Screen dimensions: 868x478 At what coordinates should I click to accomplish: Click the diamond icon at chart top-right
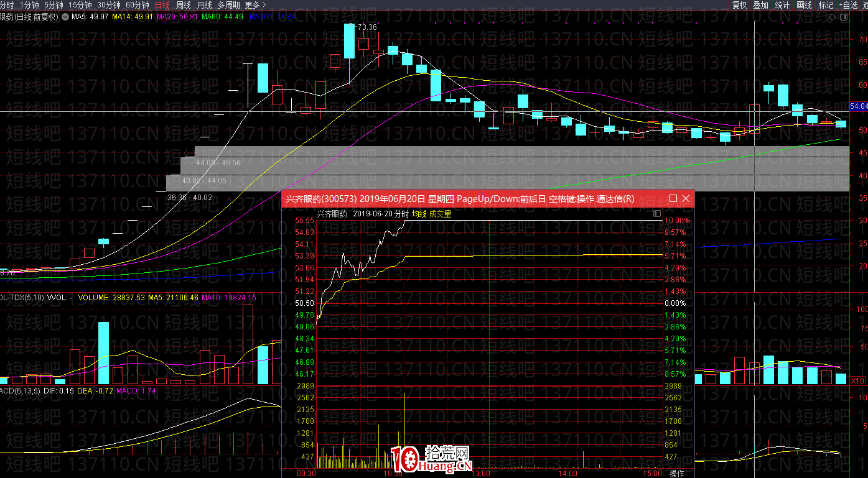click(833, 17)
